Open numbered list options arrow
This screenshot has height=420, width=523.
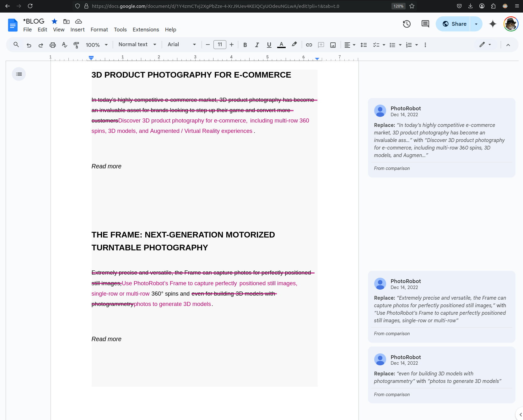coord(417,45)
